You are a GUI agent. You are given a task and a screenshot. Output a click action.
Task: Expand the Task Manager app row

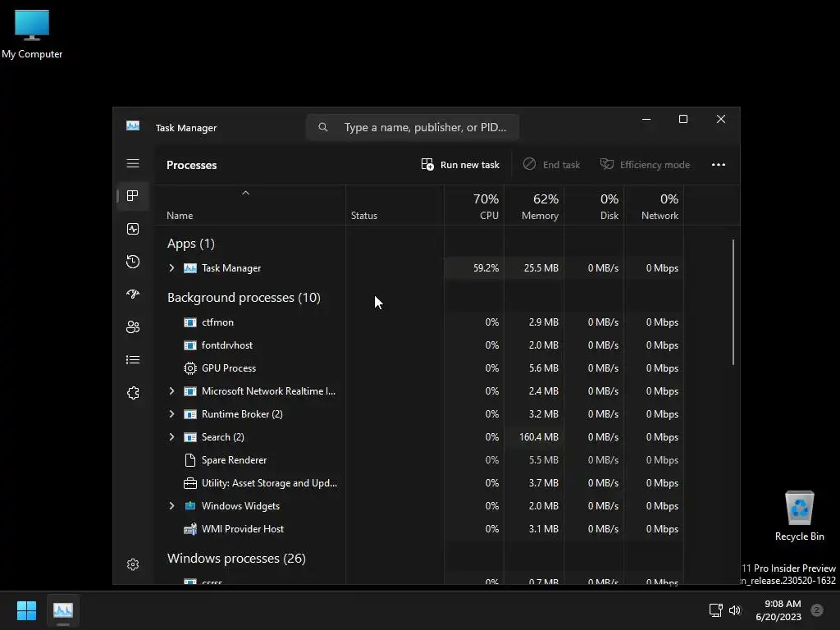(x=171, y=268)
